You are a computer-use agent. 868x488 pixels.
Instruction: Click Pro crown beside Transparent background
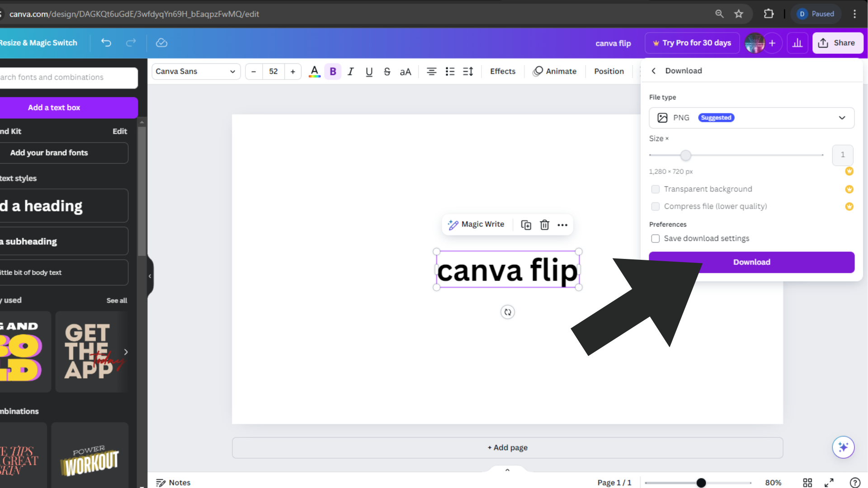[x=849, y=189]
